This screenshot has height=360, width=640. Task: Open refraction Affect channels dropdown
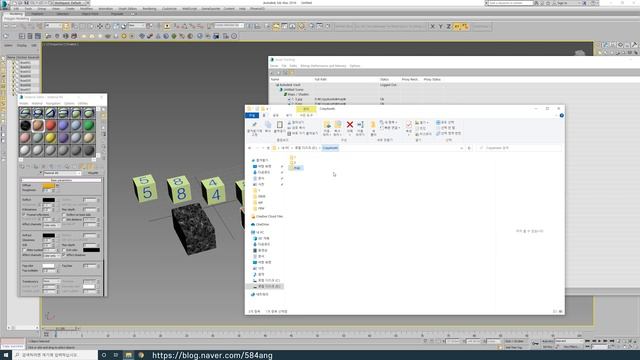click(x=51, y=256)
